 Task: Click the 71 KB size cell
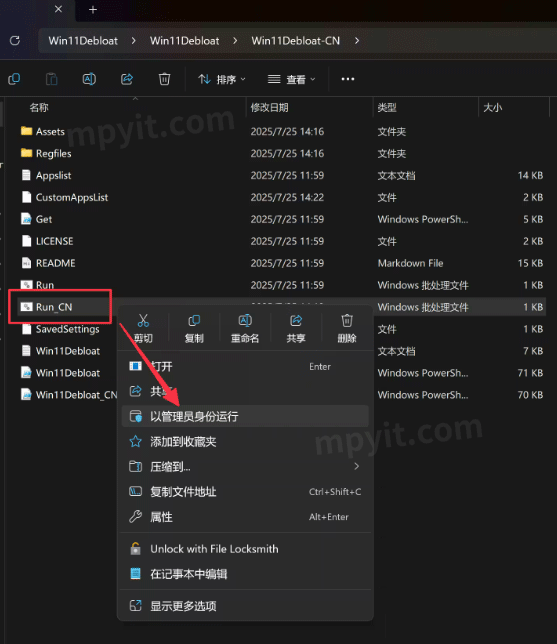[x=530, y=373]
